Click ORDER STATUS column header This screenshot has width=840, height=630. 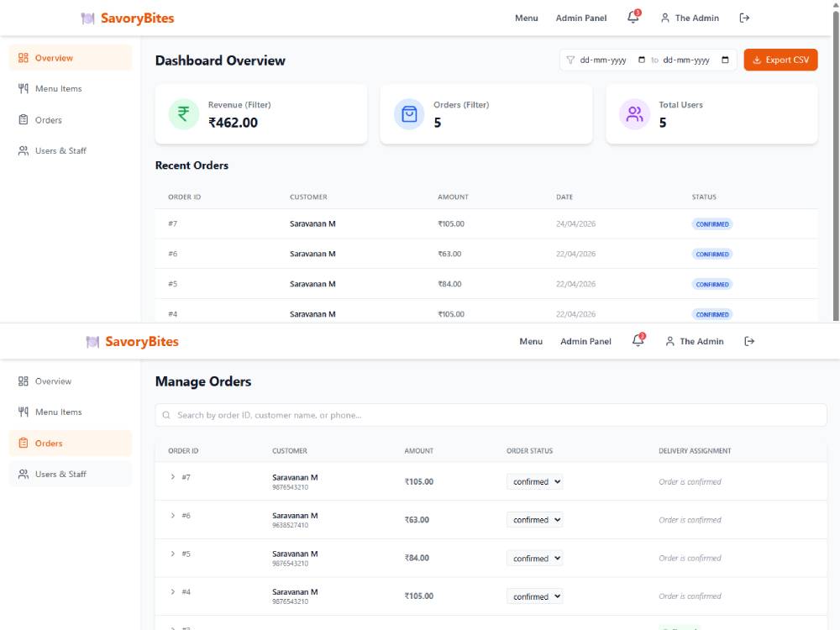(529, 451)
